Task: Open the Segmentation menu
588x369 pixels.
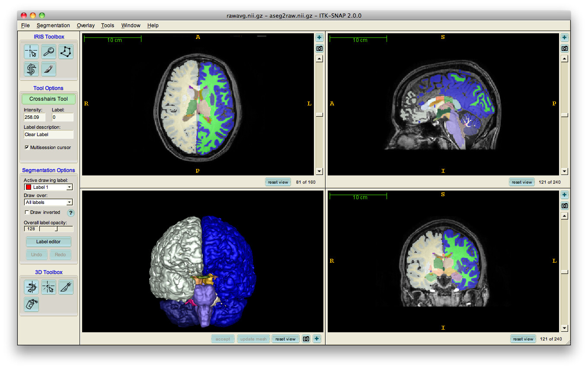Action: pyautogui.click(x=53, y=25)
